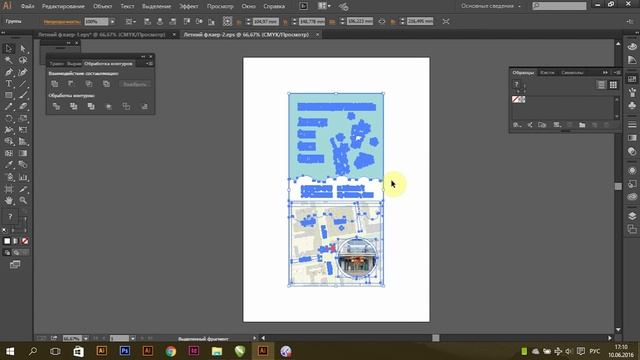The height and width of the screenshot is (360, 640).
Task: Click the Разобрать button in Pathfinder
Action: (x=135, y=84)
